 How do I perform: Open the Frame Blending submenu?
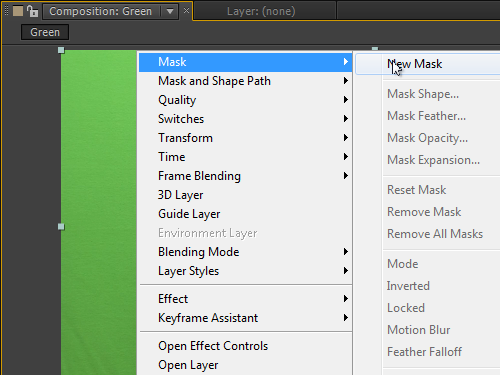point(245,176)
